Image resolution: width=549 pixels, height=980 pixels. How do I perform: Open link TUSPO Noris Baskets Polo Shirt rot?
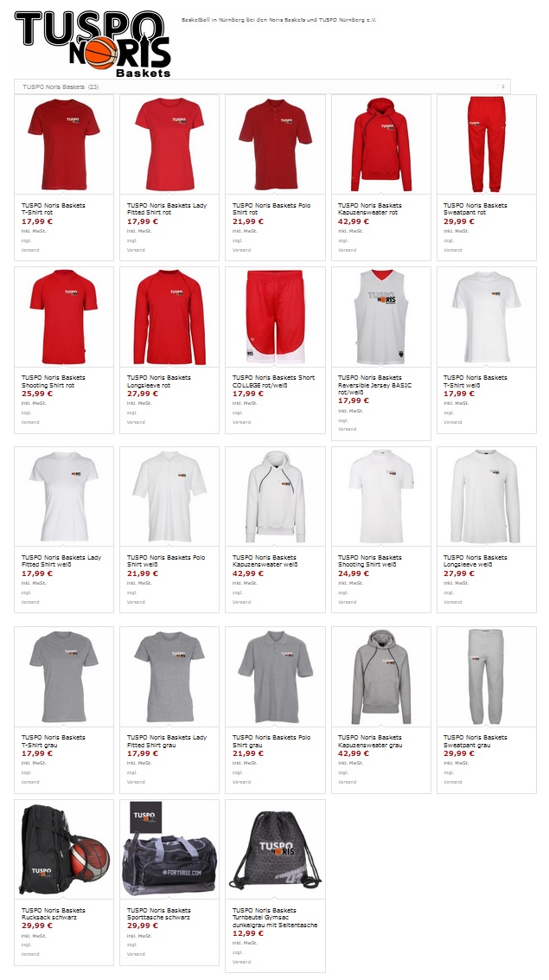(271, 208)
